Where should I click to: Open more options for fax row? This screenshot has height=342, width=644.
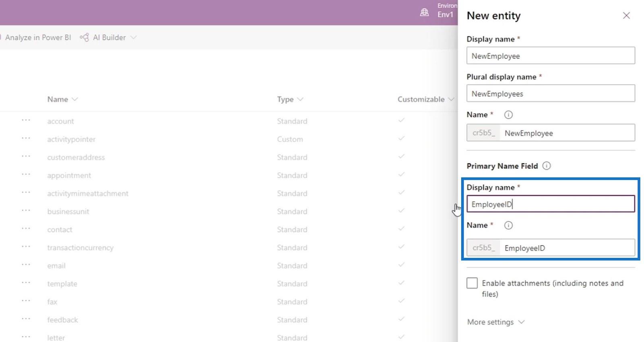click(26, 301)
